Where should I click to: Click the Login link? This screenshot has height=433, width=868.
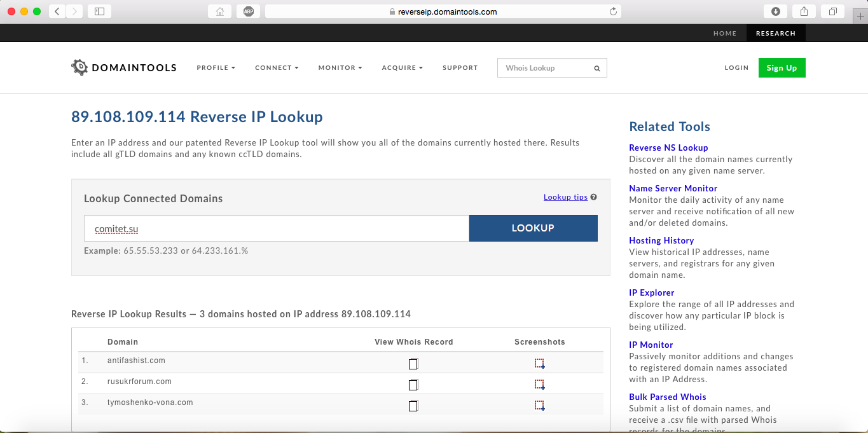(x=736, y=68)
